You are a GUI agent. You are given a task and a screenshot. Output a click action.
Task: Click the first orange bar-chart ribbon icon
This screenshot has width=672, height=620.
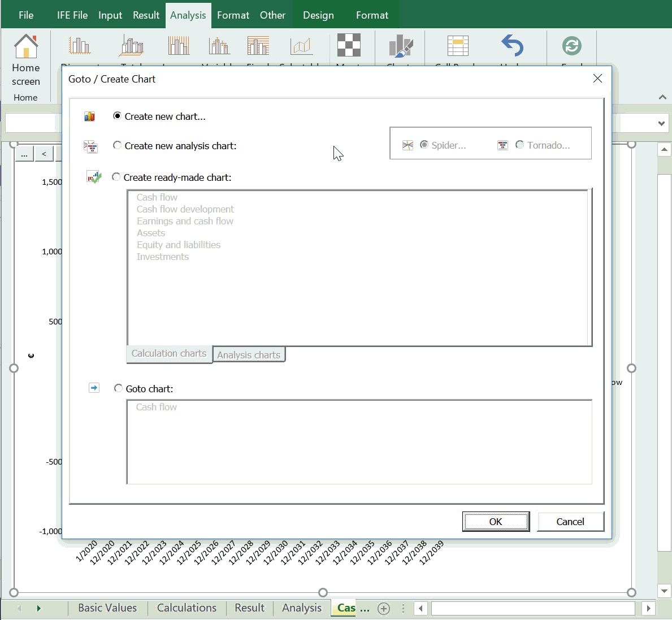[80, 46]
